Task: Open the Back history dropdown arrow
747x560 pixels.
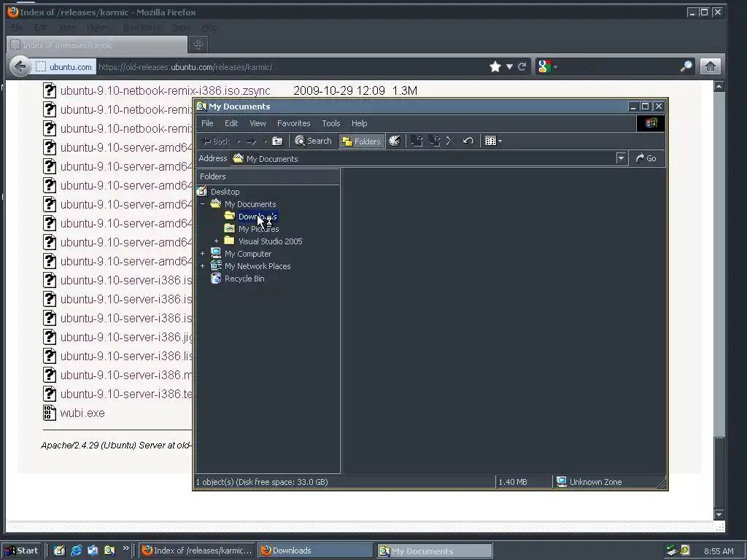Action: coord(239,141)
